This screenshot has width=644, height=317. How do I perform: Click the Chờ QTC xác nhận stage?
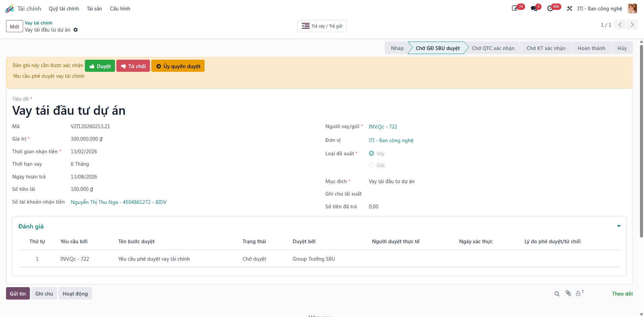point(493,48)
